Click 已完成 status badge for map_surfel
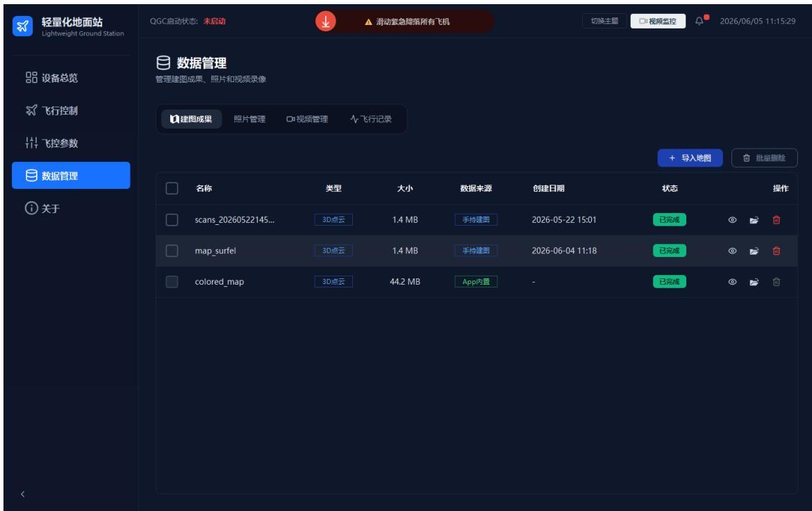Viewport: 812px width, 511px height. coord(669,251)
